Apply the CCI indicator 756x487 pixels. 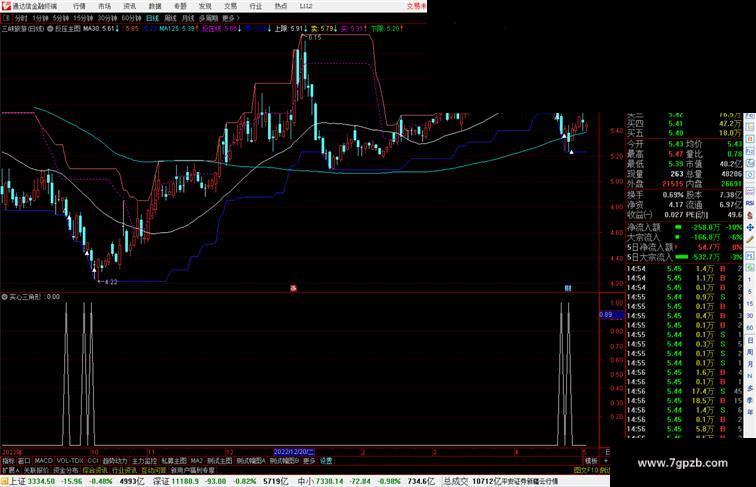(93, 461)
